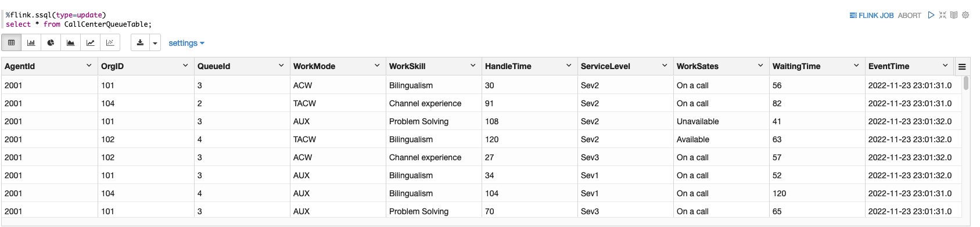Open the table grid hamburger menu
The image size is (980, 227).
pos(962,67)
